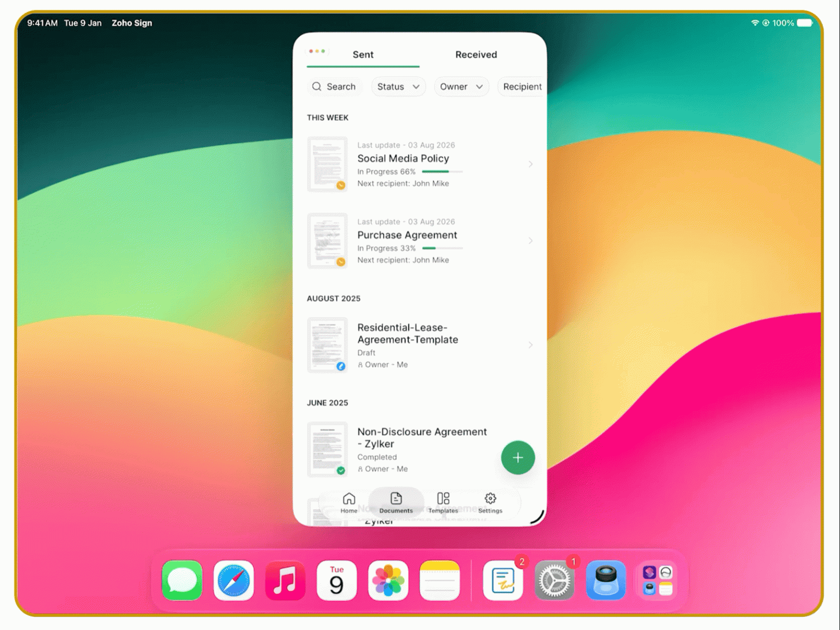Open Notes app in dock
Image resolution: width=840 pixels, height=630 pixels.
pyautogui.click(x=439, y=581)
